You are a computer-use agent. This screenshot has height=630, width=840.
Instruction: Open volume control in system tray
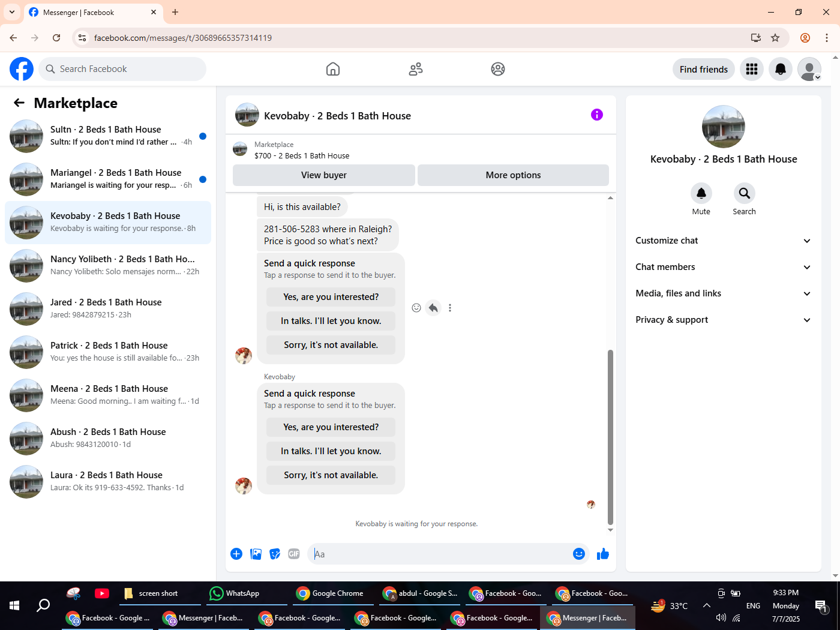click(721, 617)
